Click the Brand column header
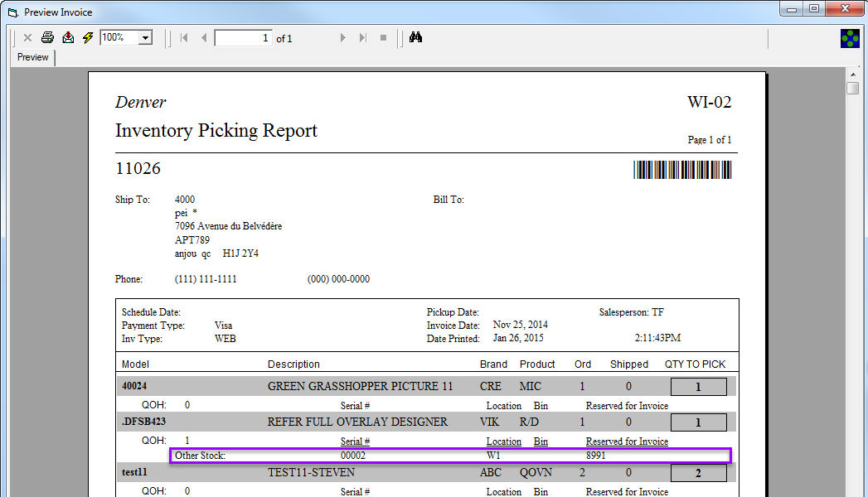 tap(493, 364)
